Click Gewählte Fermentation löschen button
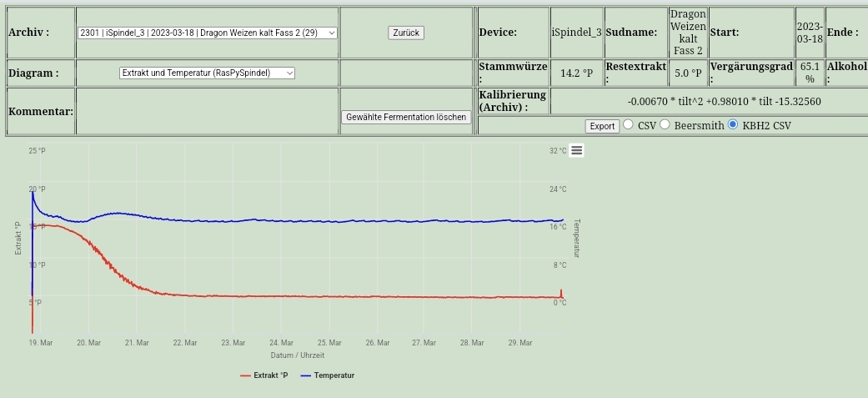Screen dimensions: 868x398 coord(406,117)
